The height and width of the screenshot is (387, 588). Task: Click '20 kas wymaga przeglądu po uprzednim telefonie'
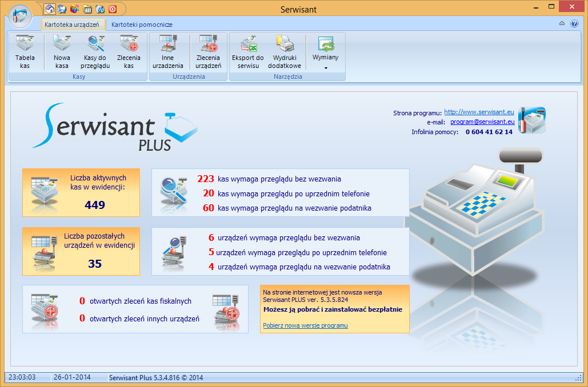coord(286,193)
